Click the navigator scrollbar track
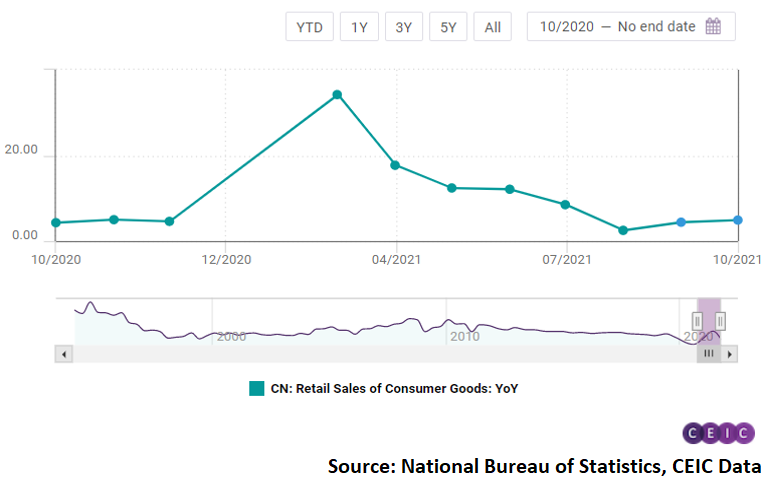The image size is (764, 479). click(x=385, y=354)
